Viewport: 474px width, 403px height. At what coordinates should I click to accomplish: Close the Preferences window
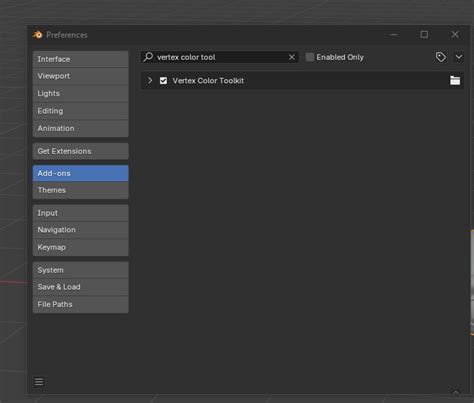coord(455,34)
